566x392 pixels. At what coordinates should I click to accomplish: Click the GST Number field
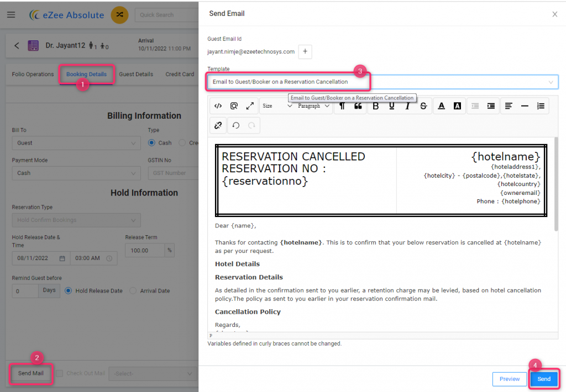point(173,173)
